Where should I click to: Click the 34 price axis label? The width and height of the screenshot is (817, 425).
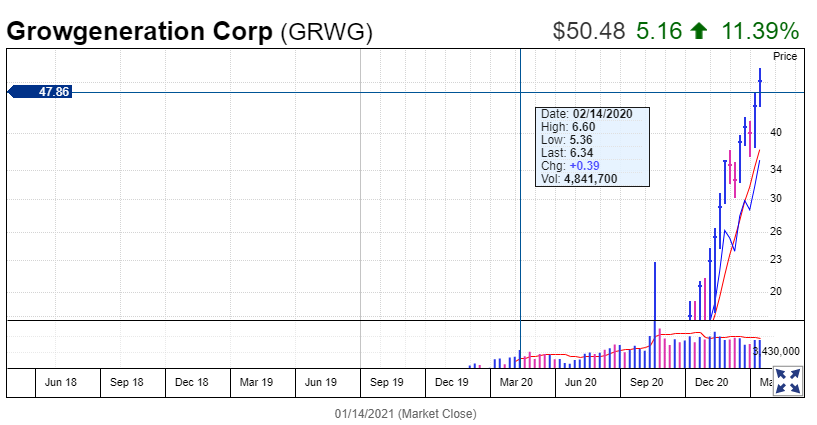click(x=776, y=169)
